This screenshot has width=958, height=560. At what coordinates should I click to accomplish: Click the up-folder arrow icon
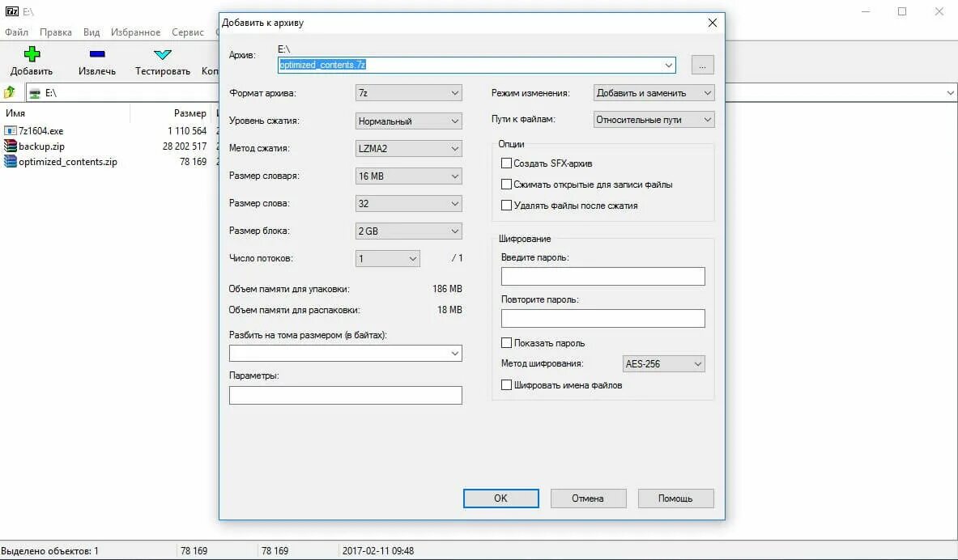10,92
